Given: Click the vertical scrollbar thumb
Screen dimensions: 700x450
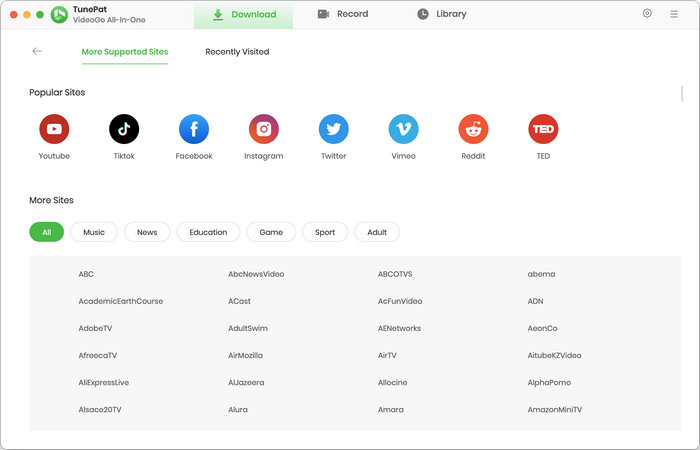Looking at the screenshot, I should (x=682, y=94).
